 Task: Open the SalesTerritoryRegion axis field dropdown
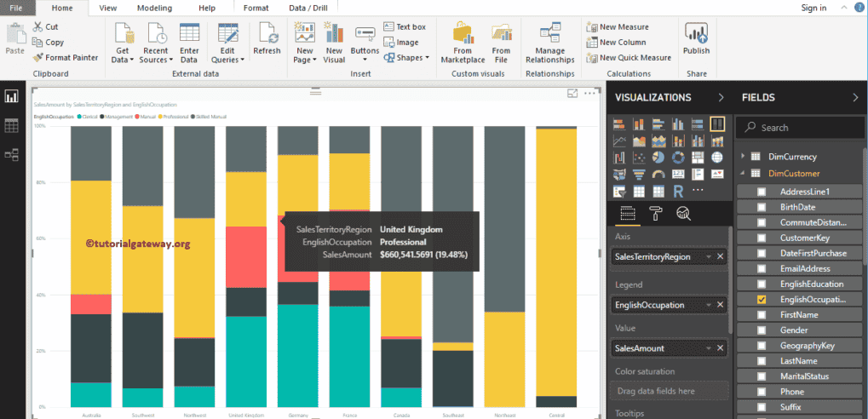pyautogui.click(x=708, y=257)
